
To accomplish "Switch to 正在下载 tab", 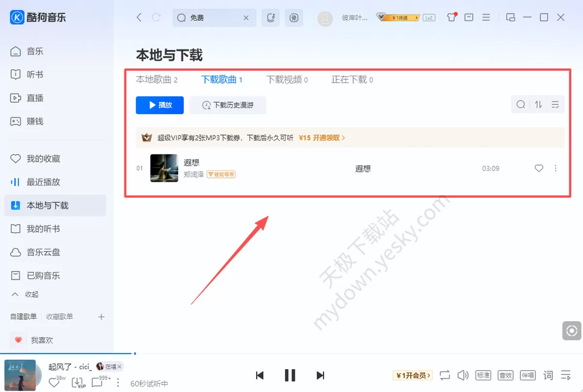I will [352, 80].
